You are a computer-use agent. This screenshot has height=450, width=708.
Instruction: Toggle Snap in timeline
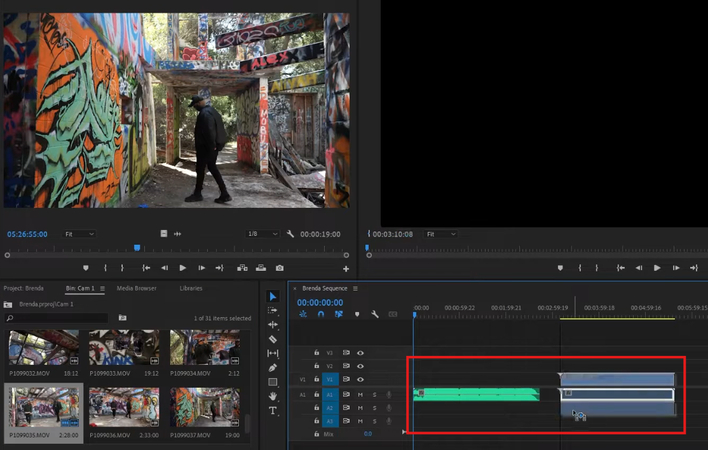click(321, 314)
